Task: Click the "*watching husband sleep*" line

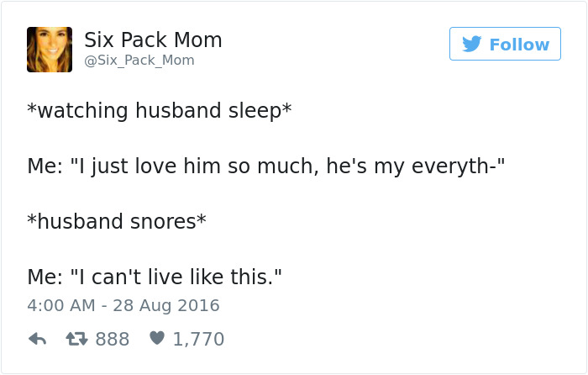Action: (159, 111)
